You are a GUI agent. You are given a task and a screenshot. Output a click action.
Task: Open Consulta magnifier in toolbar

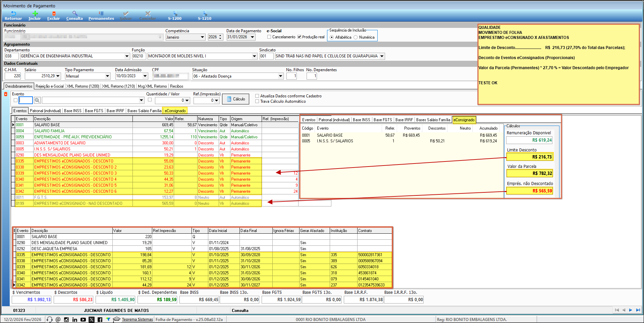coord(74,14)
